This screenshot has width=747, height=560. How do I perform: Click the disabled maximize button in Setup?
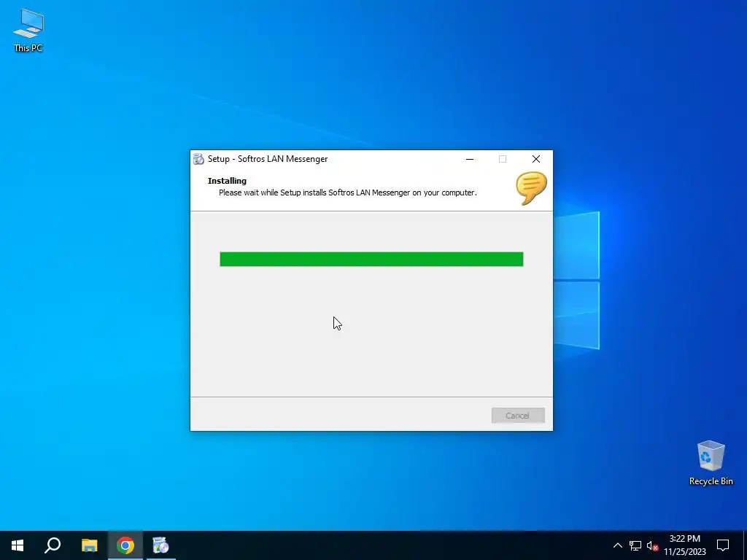(x=503, y=159)
